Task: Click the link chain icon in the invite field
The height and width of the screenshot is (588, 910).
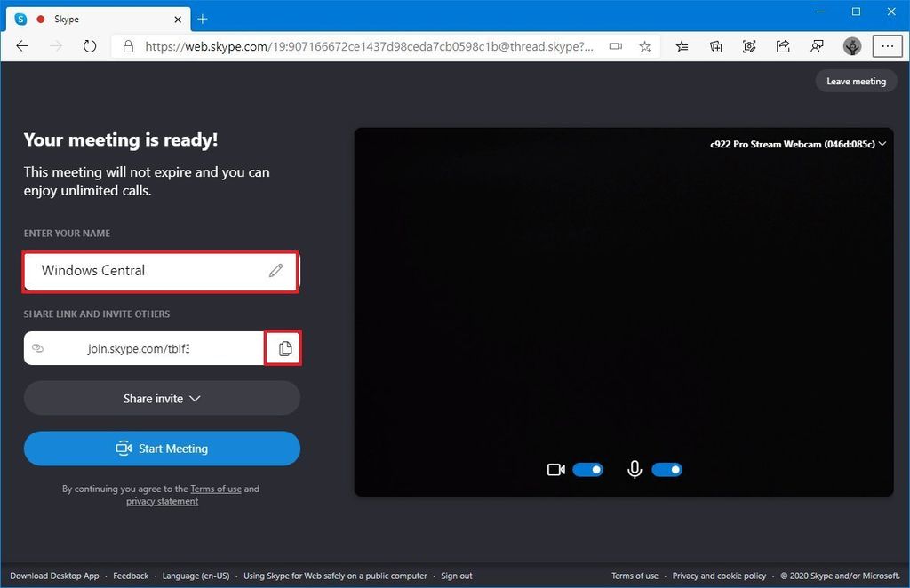Action: pos(38,348)
